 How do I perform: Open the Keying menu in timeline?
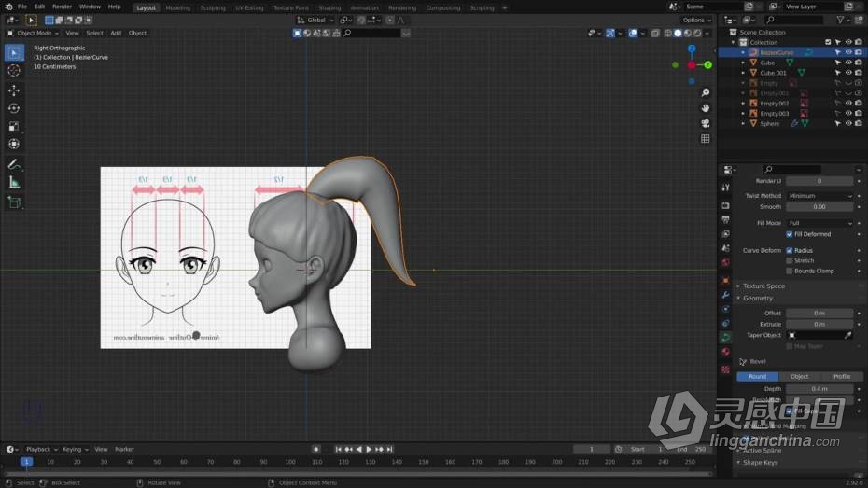click(x=75, y=449)
